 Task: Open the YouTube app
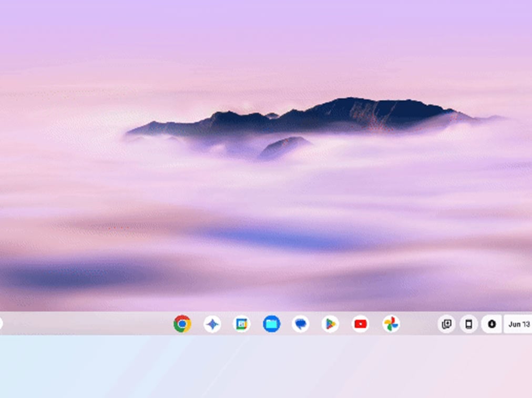(x=360, y=324)
